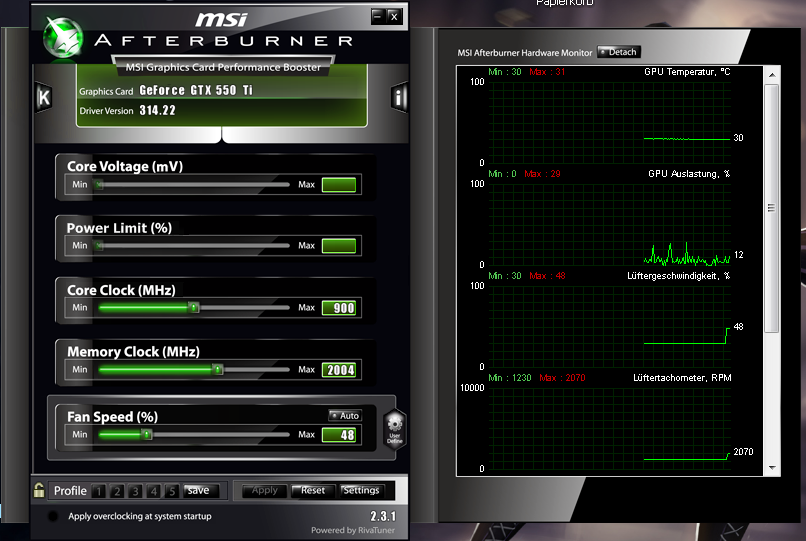Click the hardware monitor scroll down arrow
Viewport: 806px width, 541px height.
772,467
